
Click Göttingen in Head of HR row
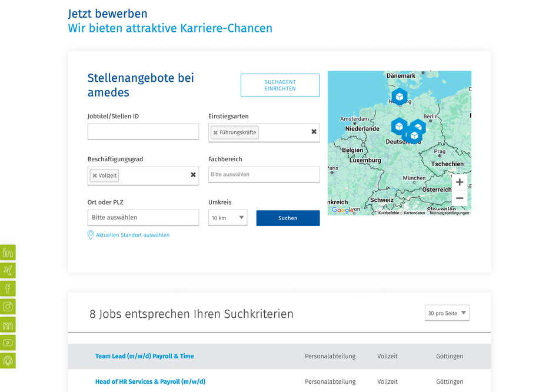pos(450,381)
